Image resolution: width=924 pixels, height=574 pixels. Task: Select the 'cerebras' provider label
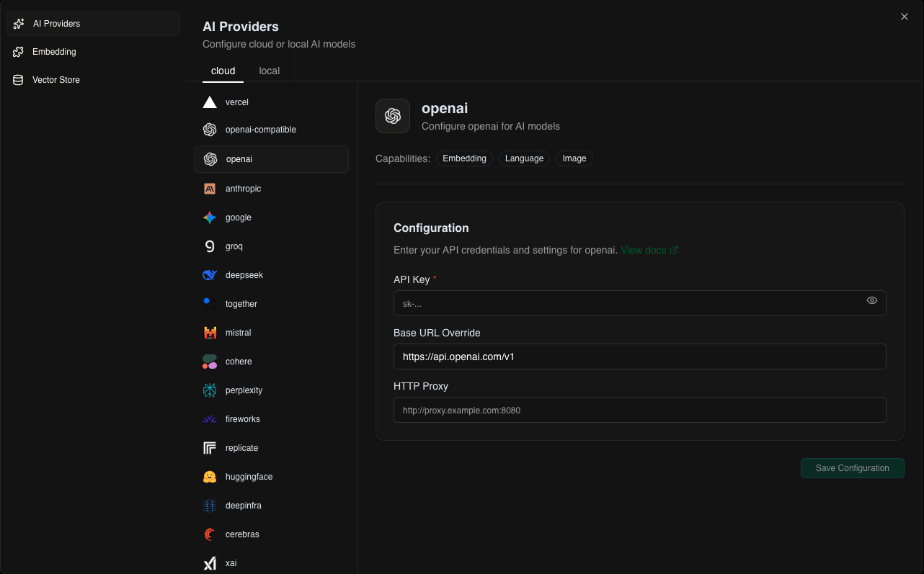point(242,534)
